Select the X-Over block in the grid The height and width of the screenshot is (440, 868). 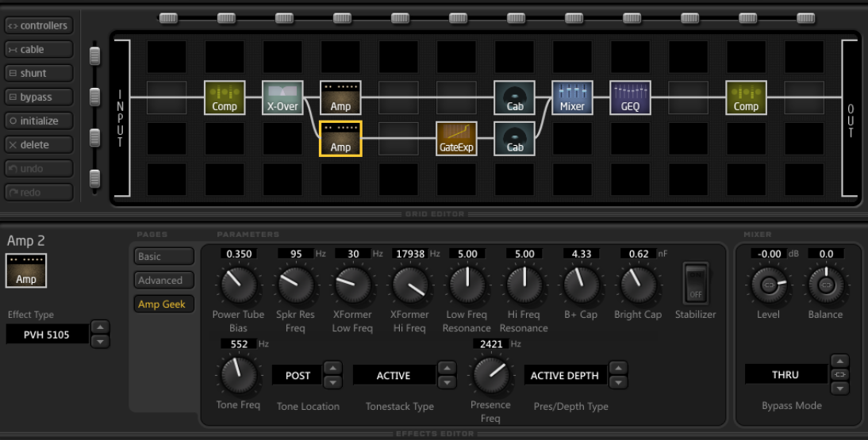(282, 98)
